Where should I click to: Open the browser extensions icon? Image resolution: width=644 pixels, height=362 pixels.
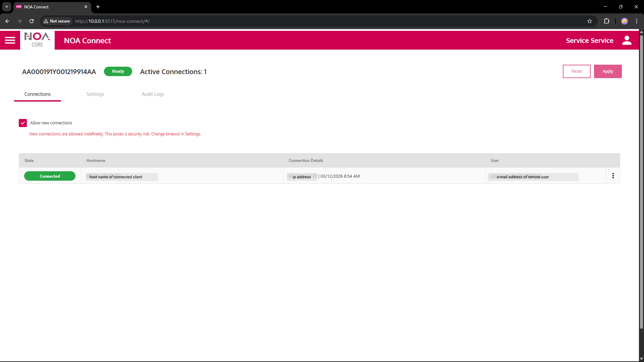606,21
